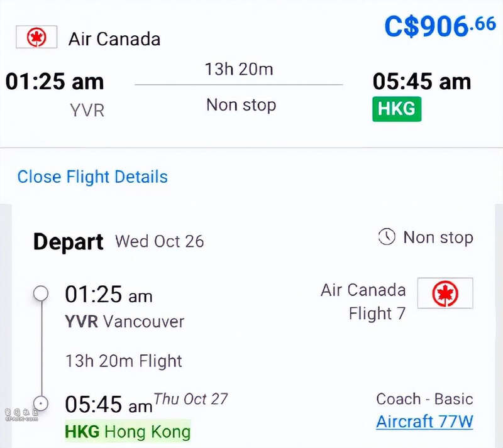
Task: Click the Air Canada airline name in header
Action: click(x=114, y=39)
